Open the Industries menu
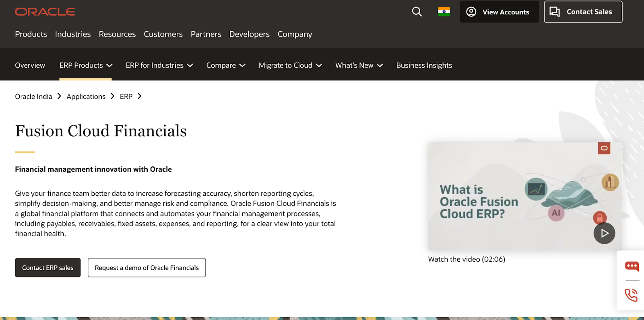Viewport: 644px width, 320px height. (73, 34)
